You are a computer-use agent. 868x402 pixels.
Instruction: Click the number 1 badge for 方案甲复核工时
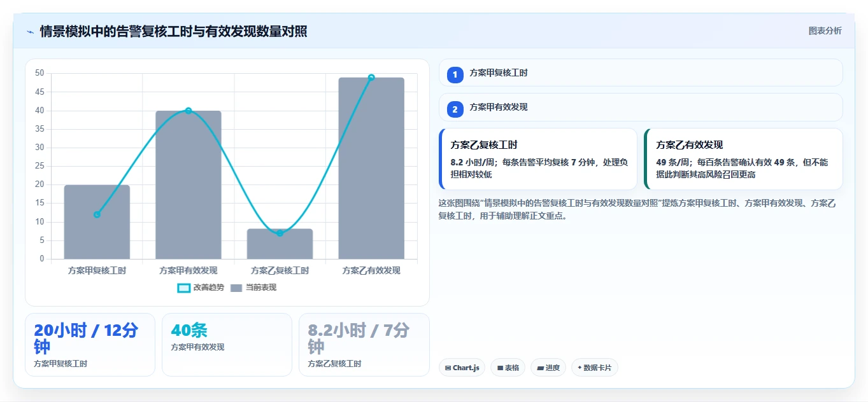455,75
